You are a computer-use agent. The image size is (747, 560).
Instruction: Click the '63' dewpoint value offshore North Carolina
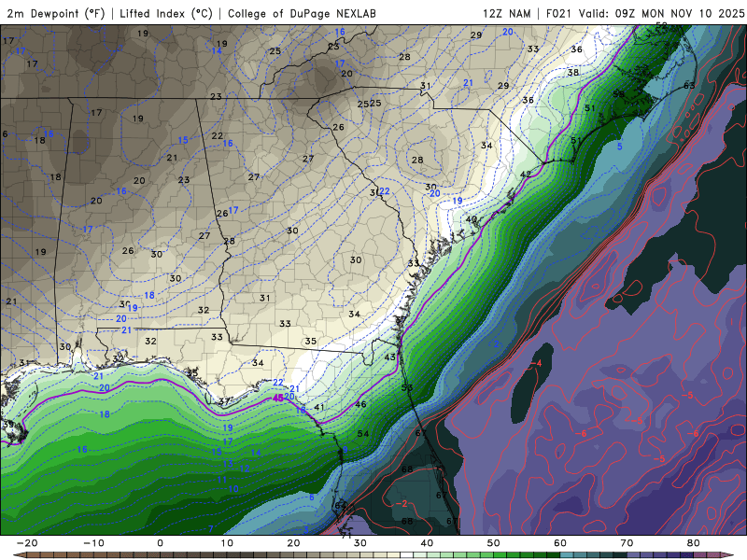tap(689, 86)
